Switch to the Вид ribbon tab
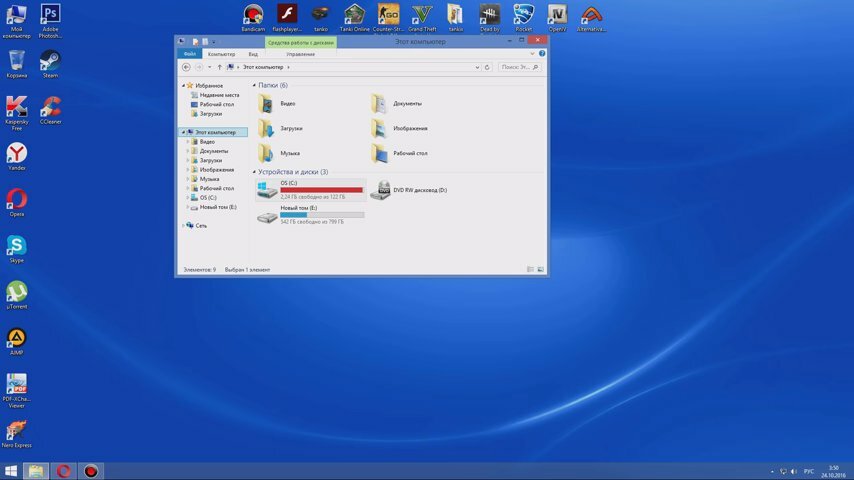Image resolution: width=854 pixels, height=480 pixels. click(x=253, y=54)
